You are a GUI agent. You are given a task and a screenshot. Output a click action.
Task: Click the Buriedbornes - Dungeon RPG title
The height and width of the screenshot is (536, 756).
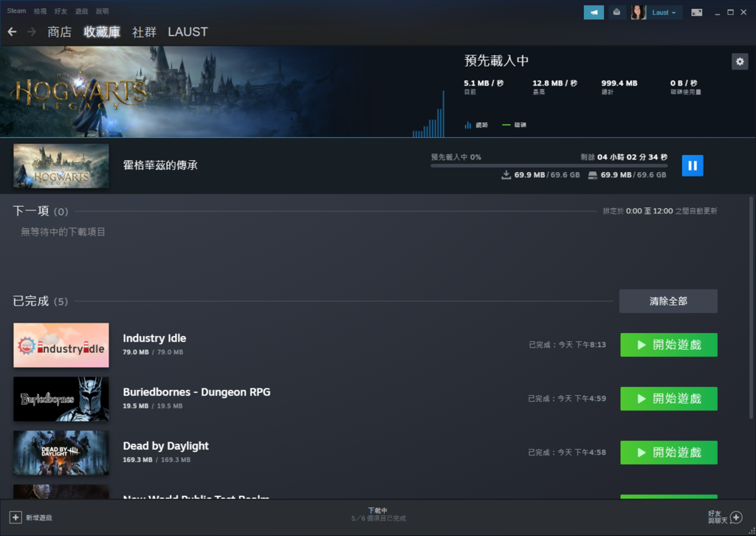coord(196,392)
